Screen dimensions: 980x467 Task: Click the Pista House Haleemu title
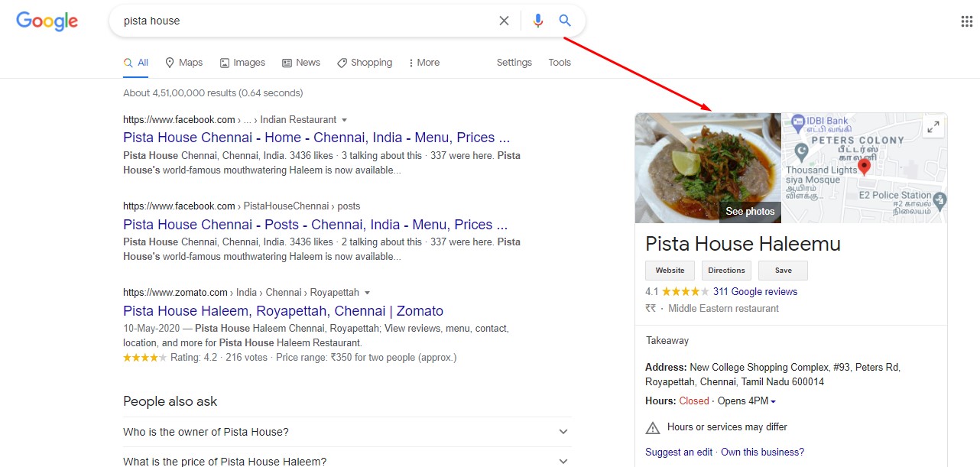pos(743,244)
